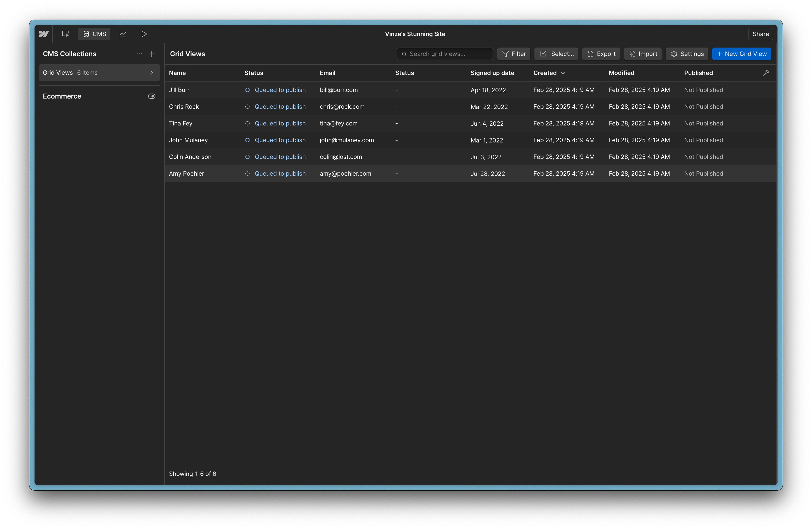Switch to the Designer canvas icon

[x=65, y=34]
